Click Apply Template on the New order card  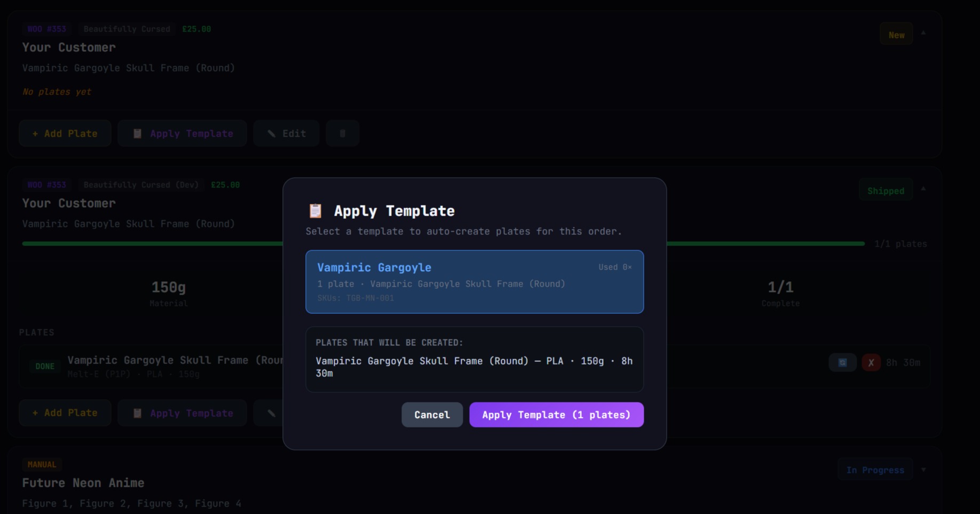click(x=182, y=133)
